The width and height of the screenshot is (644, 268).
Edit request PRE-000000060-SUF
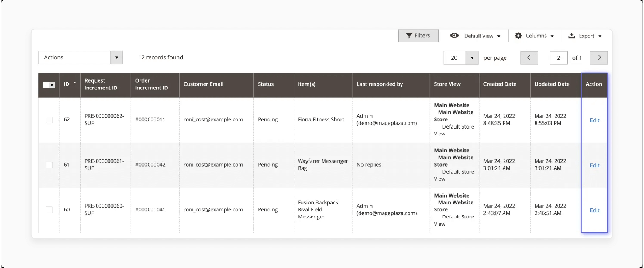pos(594,210)
